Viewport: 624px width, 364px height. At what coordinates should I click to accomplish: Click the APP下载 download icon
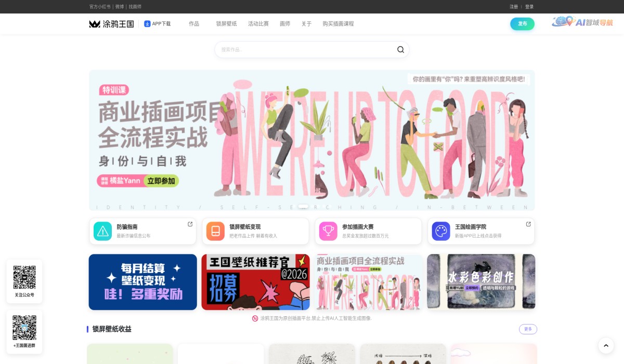point(147,23)
